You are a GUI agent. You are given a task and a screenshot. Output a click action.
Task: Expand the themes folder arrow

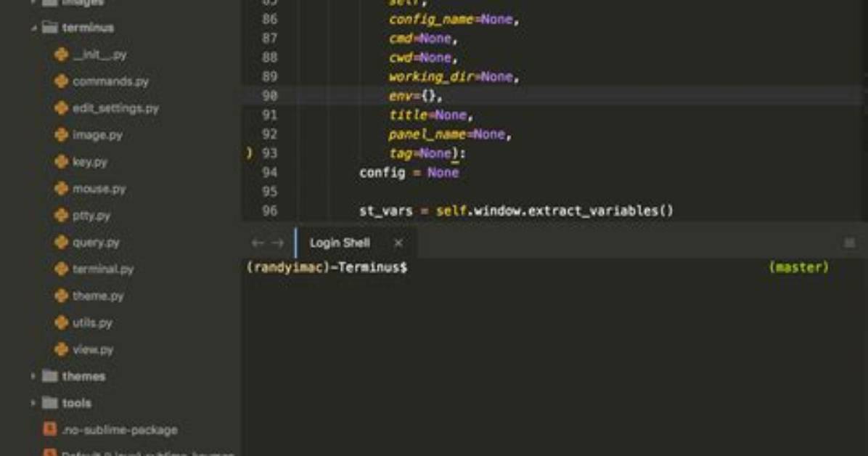[x=33, y=376]
